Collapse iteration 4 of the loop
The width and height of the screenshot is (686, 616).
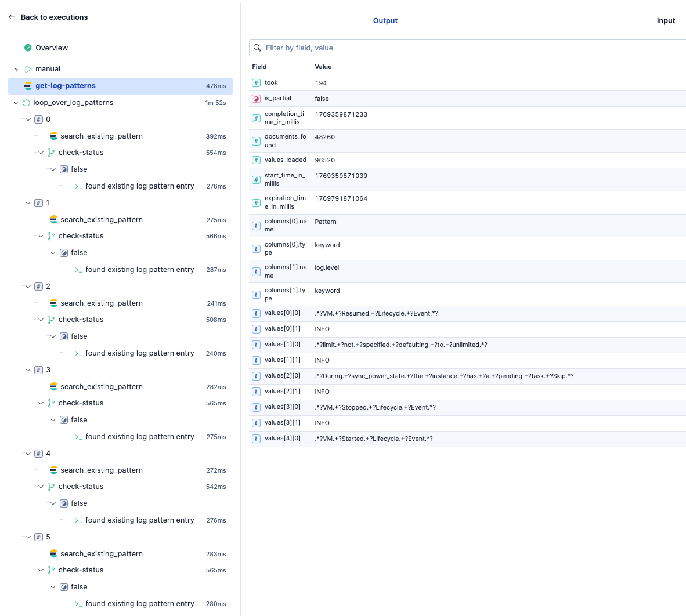28,454
